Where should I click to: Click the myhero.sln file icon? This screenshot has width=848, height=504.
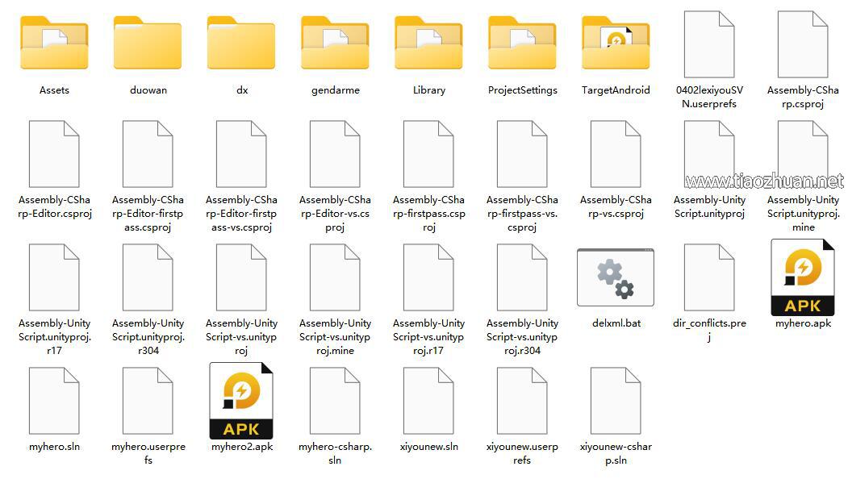[x=54, y=401]
